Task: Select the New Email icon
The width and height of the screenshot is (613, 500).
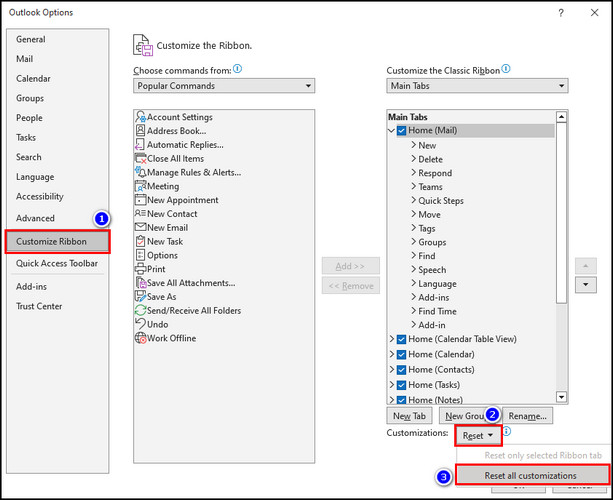Action: pos(139,228)
